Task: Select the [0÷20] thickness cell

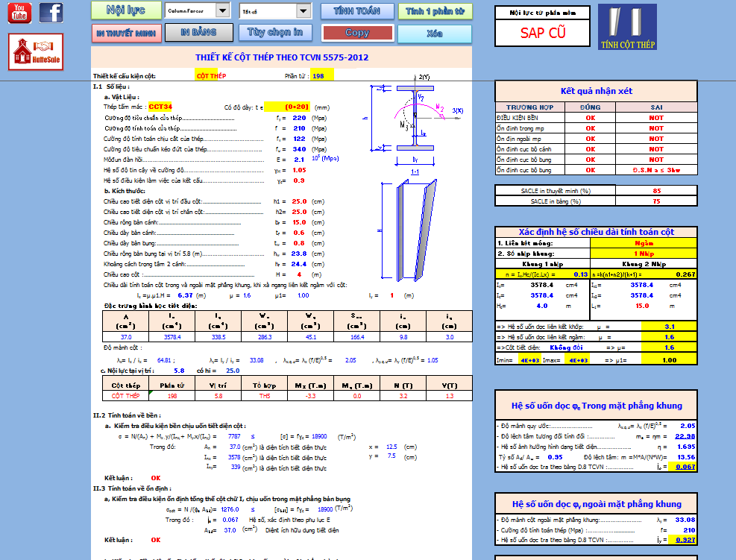Action: [286, 107]
